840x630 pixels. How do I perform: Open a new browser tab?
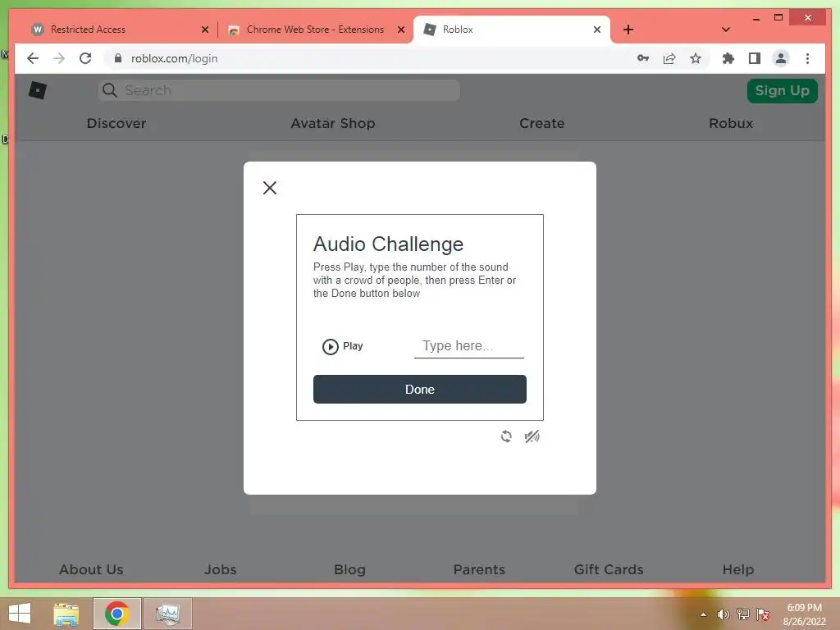(628, 30)
